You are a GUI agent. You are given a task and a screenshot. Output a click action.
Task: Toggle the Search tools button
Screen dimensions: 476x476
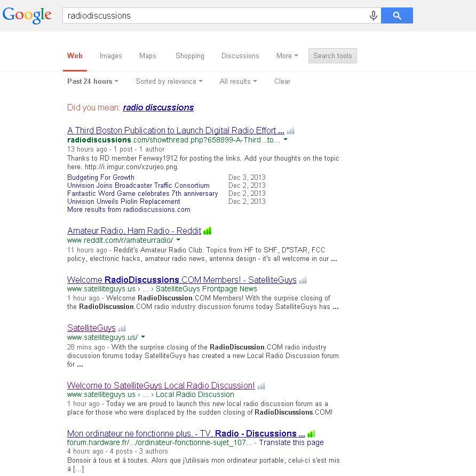coord(332,56)
